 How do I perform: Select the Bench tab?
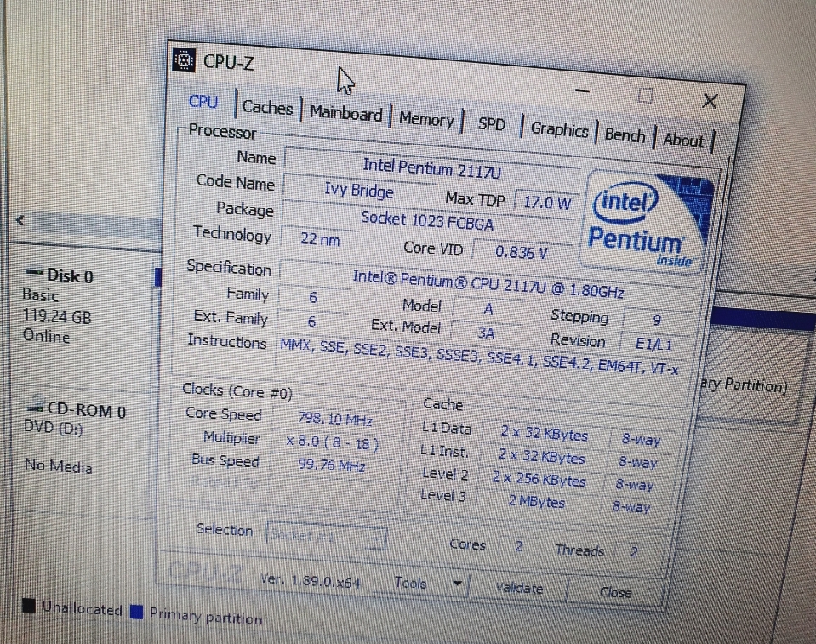click(625, 134)
